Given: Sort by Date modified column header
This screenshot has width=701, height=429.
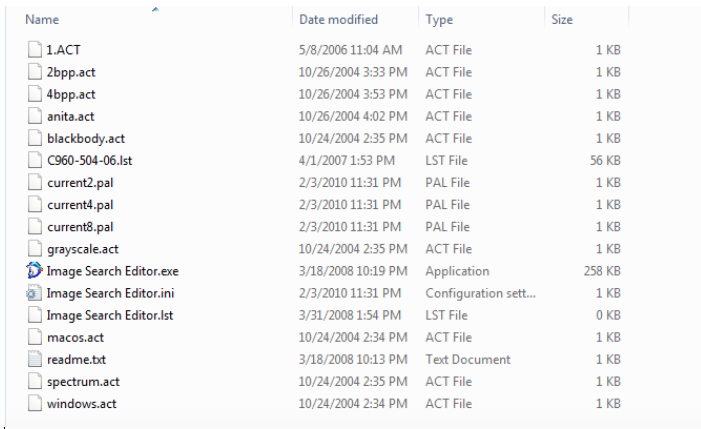Looking at the screenshot, I should [x=338, y=20].
